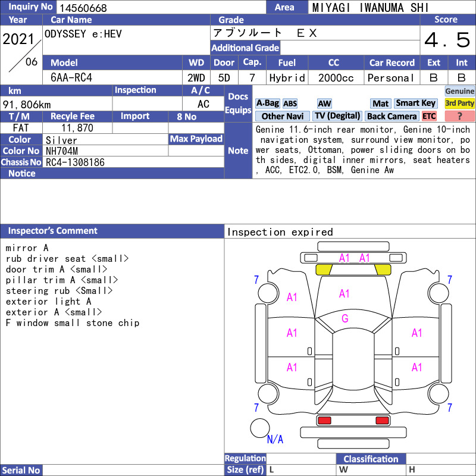Click the Back Camera badge
476x476 pixels.
point(392,116)
